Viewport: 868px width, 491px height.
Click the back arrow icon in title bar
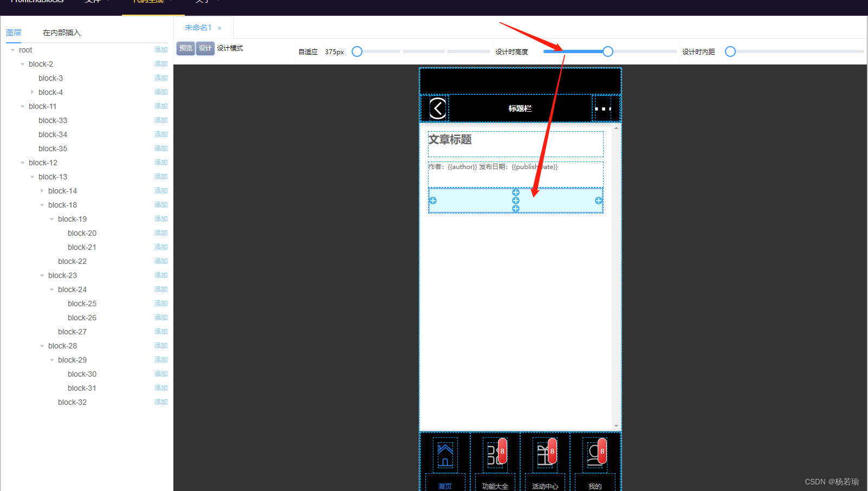tap(437, 108)
